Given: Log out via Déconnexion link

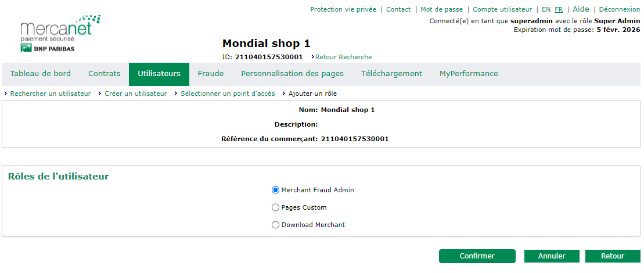Looking at the screenshot, I should point(619,9).
